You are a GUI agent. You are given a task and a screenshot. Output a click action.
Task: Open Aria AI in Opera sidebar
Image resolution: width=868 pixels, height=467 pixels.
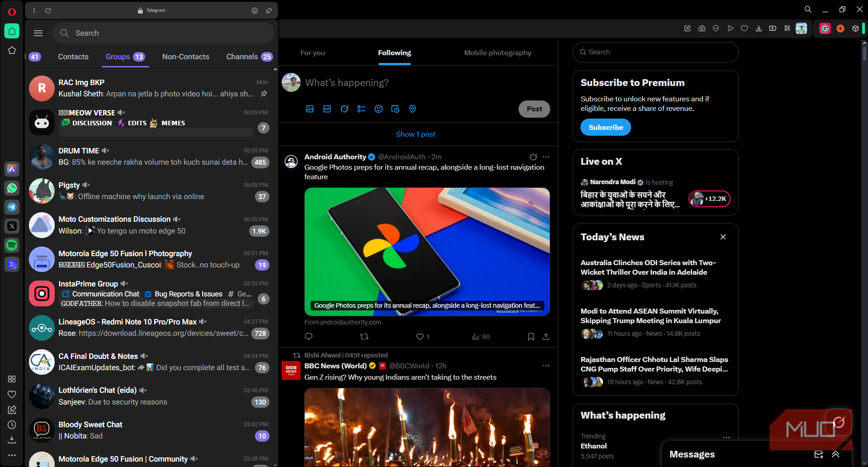click(x=12, y=169)
